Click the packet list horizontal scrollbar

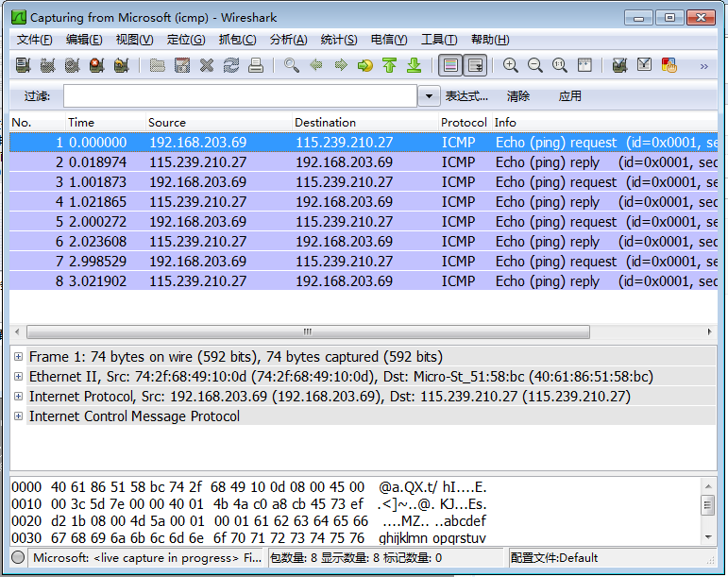(307, 332)
